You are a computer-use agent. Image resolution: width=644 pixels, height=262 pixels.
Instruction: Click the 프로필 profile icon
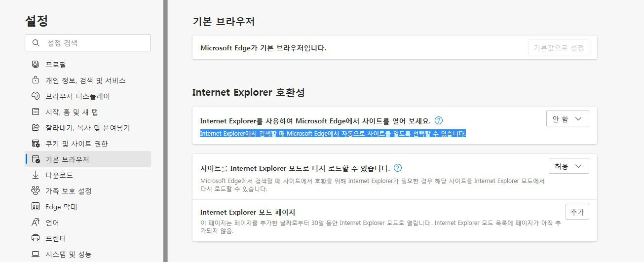36,64
